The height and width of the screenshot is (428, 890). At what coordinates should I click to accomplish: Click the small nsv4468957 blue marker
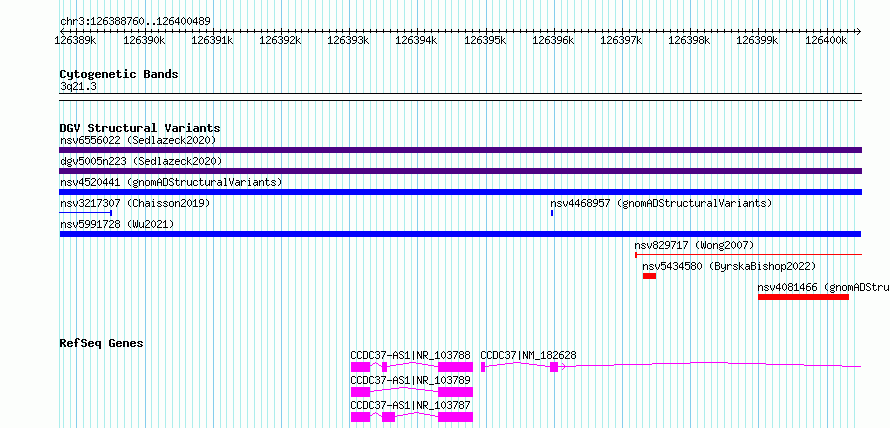coord(552,213)
